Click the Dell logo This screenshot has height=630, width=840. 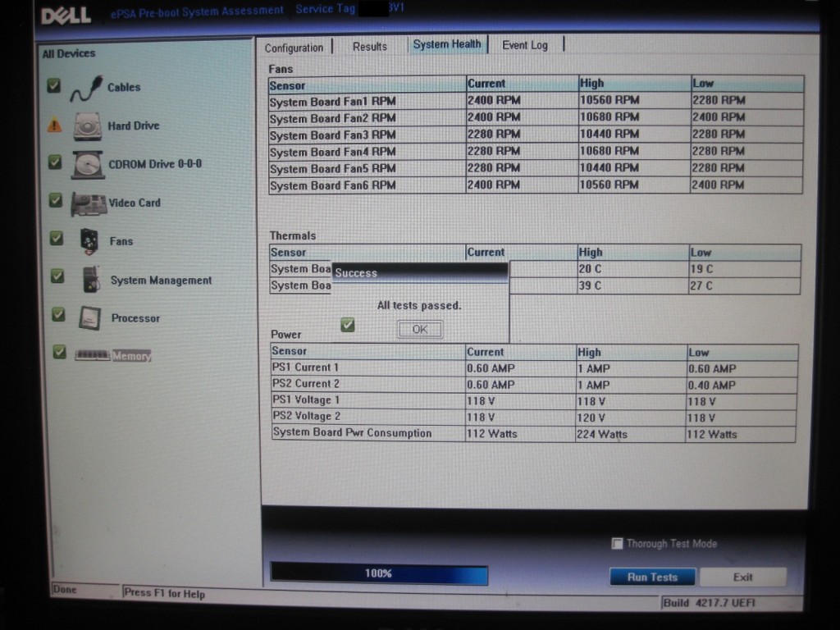(x=66, y=15)
